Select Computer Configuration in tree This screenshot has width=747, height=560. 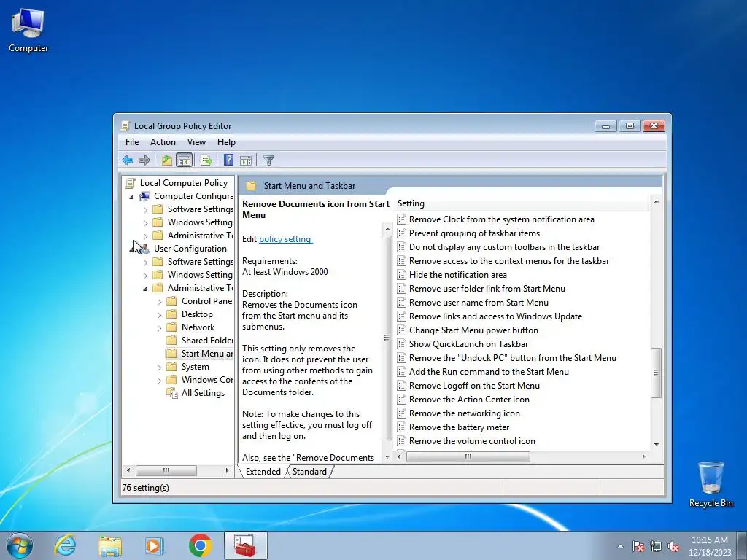[193, 196]
